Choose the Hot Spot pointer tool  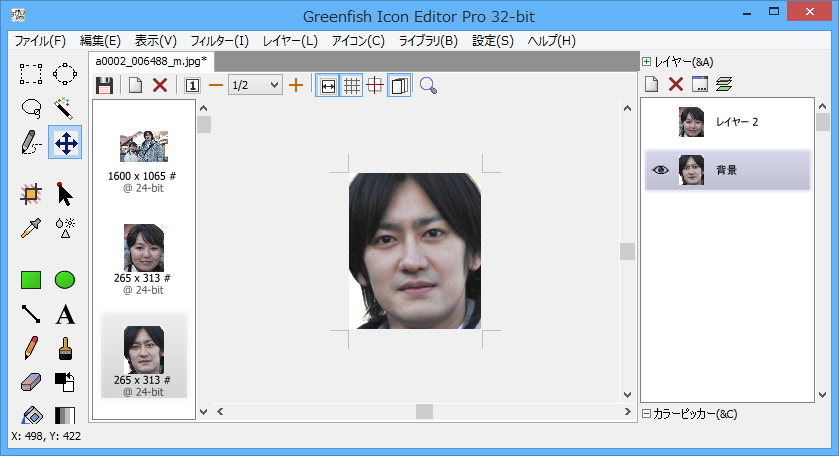pos(65,194)
